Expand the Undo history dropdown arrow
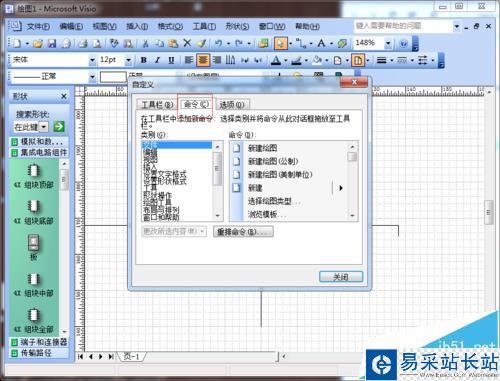This screenshot has height=381, width=500. click(229, 44)
